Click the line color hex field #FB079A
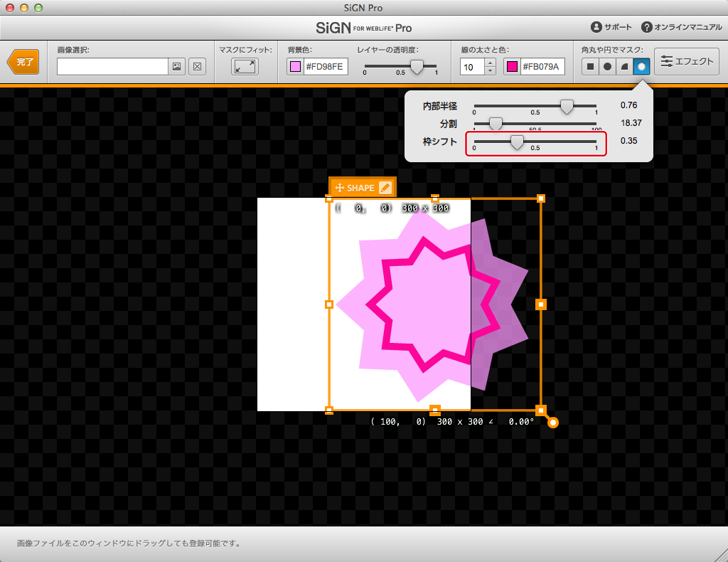728x562 pixels. tap(542, 66)
